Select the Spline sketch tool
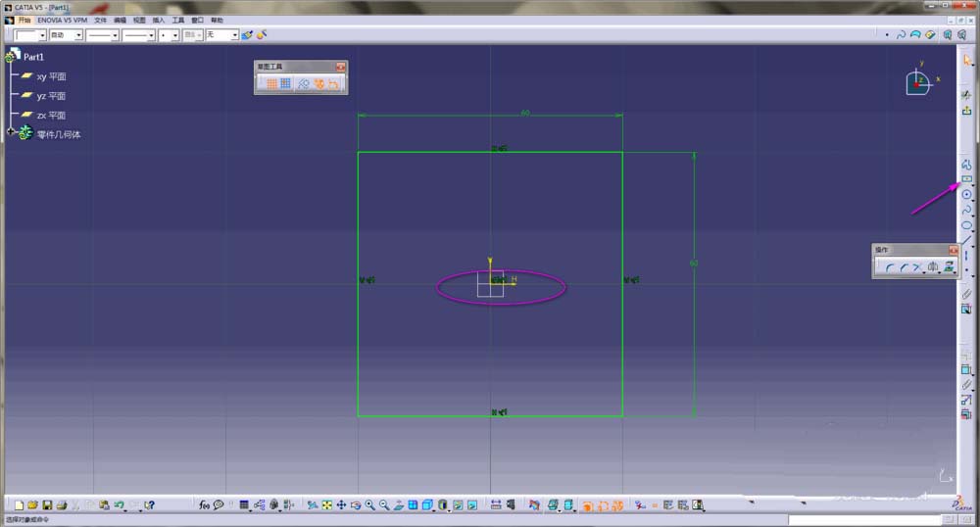This screenshot has height=527, width=980. pos(967,210)
